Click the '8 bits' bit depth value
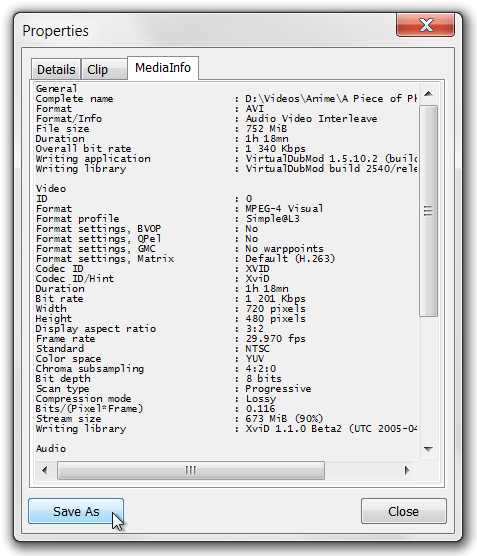Viewport: 477px width, 556px height. (x=263, y=378)
